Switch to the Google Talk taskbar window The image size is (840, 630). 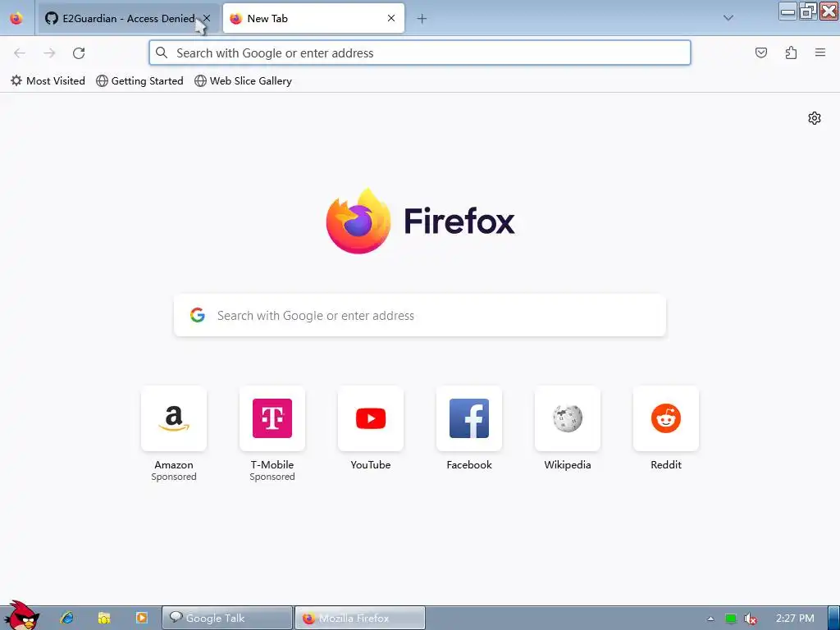tap(228, 619)
